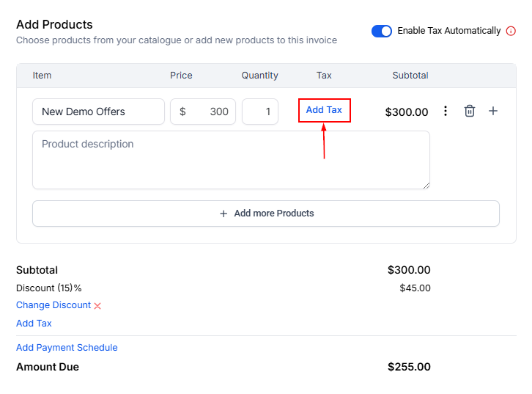
Task: Click the New Demo Offers item name field
Action: [98, 112]
